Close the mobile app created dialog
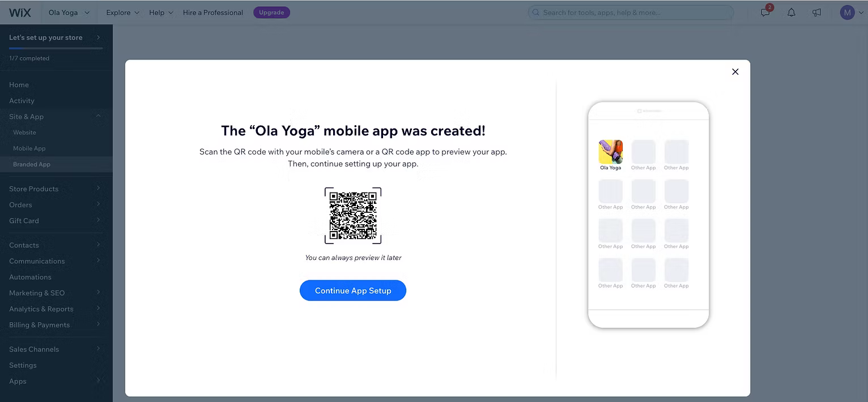Viewport: 868px width, 402px height. [735, 72]
